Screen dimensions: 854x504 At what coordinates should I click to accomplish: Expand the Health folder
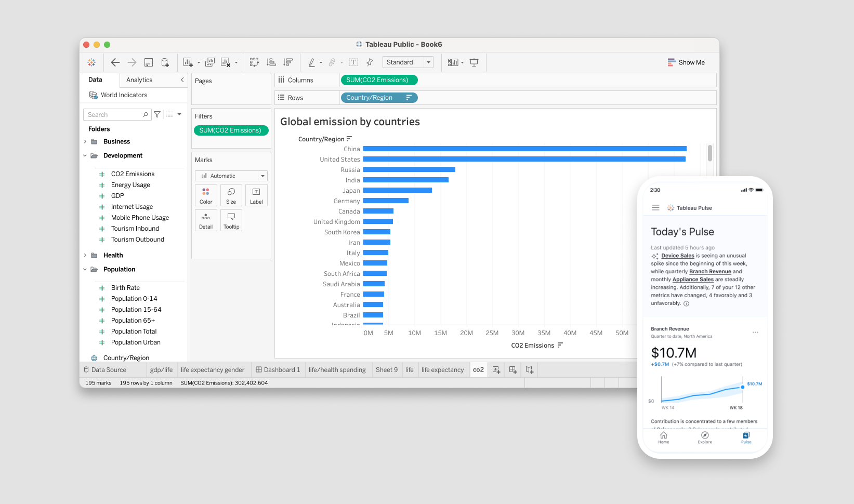[x=85, y=255]
